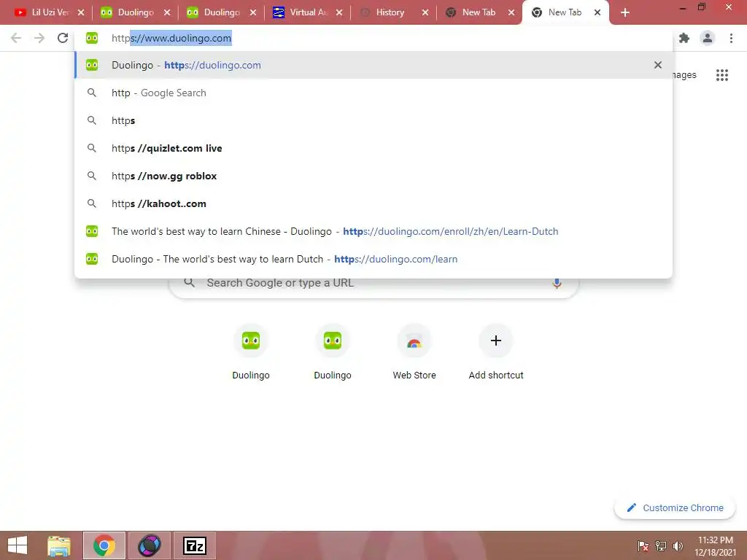Image resolution: width=747 pixels, height=560 pixels.
Task: Open the round camera-lens taskbar app
Action: click(149, 545)
